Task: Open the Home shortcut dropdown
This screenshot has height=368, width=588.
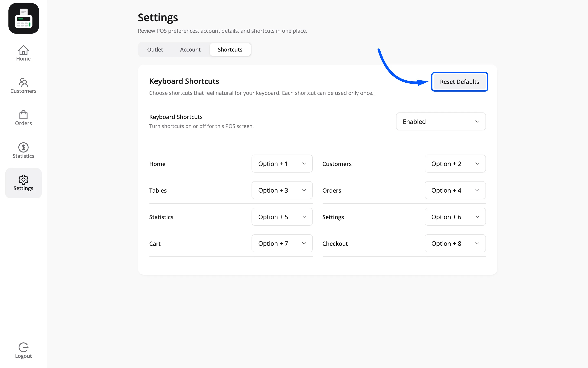Action: (282, 164)
